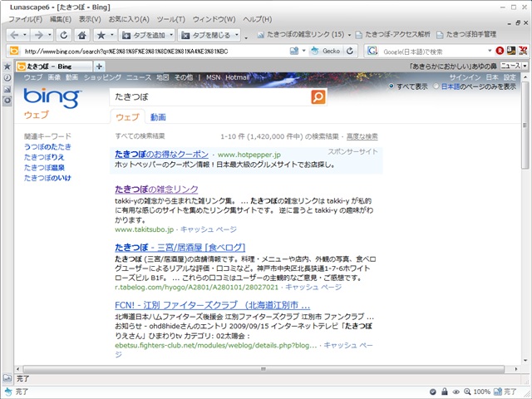Open the たきつぼの雑多リンク search result
The image size is (532, 399).
(156, 190)
